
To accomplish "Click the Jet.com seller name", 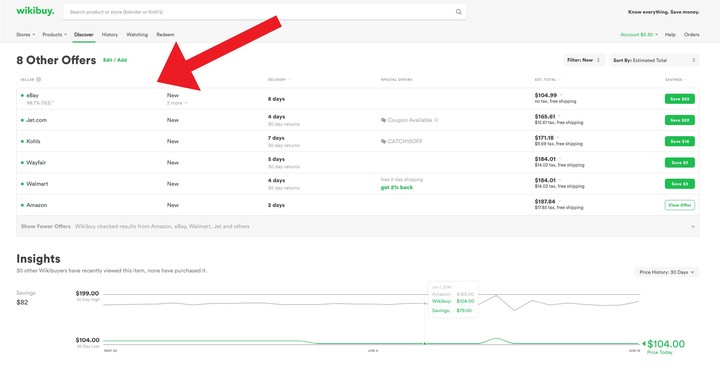I will point(36,120).
